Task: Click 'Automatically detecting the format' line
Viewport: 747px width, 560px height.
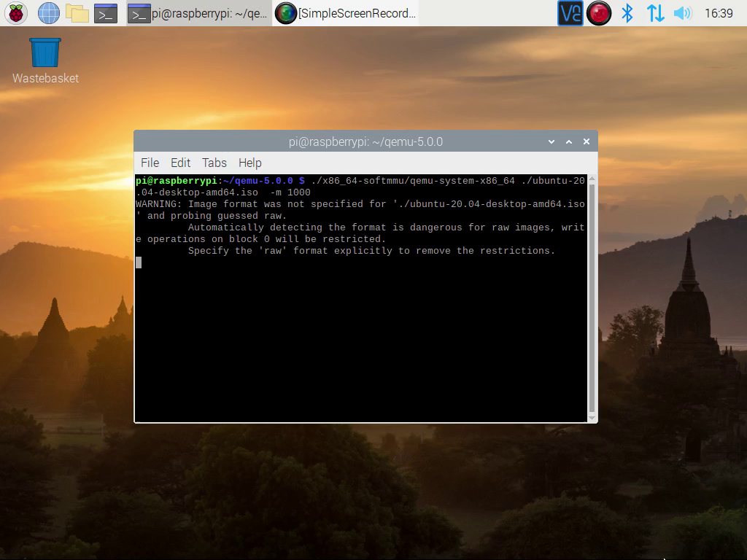Action: tap(386, 227)
